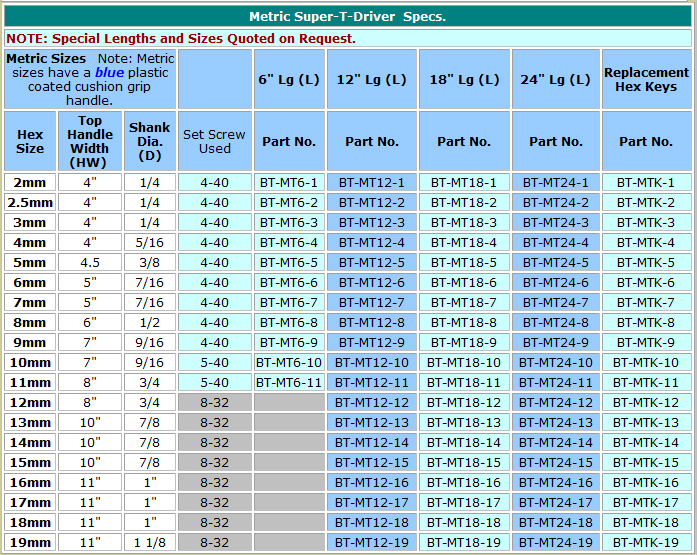Select the red Special Lengths note text
Viewport: 697px width, 555px height.
pyautogui.click(x=181, y=39)
